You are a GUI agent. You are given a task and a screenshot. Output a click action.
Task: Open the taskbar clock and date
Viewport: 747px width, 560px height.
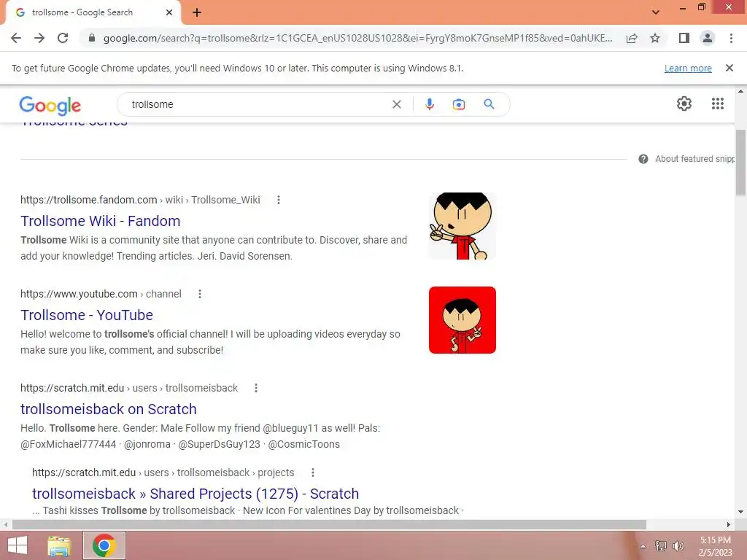pyautogui.click(x=715, y=546)
